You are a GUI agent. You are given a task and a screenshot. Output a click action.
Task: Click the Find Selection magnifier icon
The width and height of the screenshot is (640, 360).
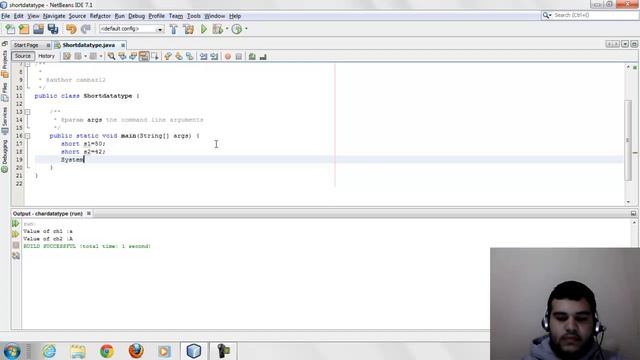click(111, 56)
